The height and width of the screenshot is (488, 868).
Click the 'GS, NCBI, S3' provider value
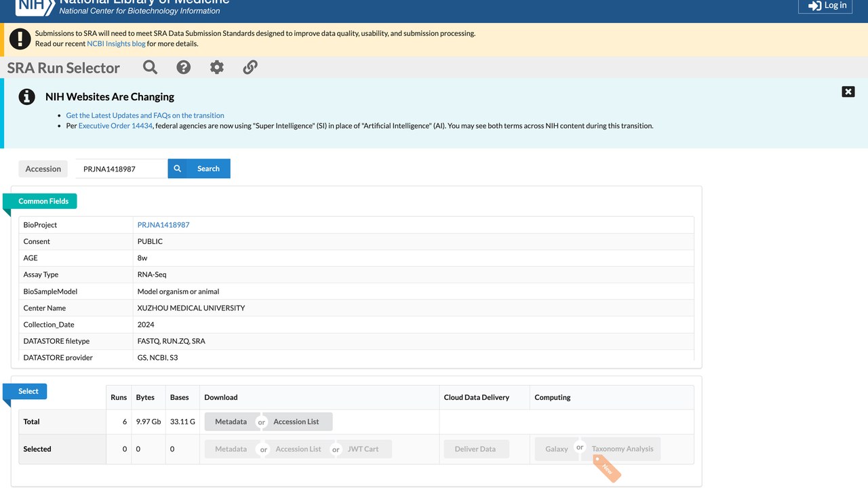(157, 357)
